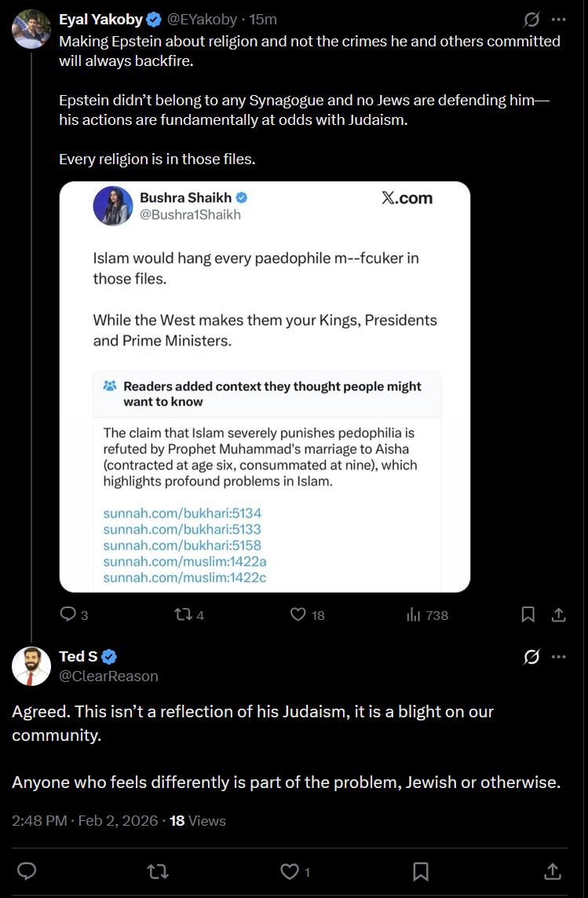Open Grok icon on Eyal Yakoby's post
The width and height of the screenshot is (588, 898).
coord(531,19)
